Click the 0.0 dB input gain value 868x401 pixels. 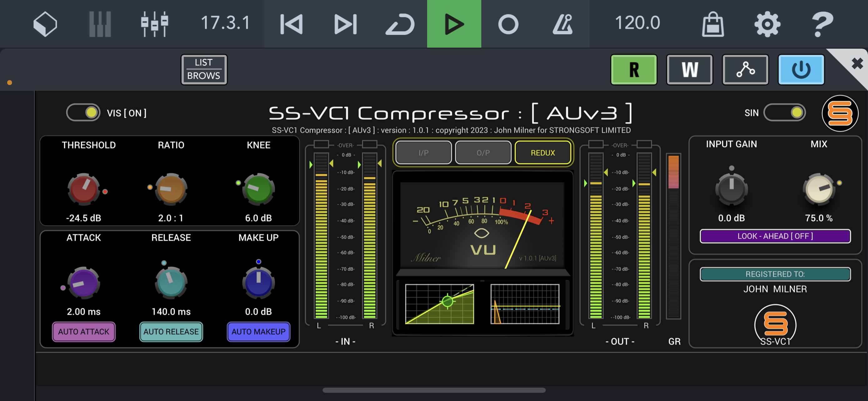[x=731, y=218]
